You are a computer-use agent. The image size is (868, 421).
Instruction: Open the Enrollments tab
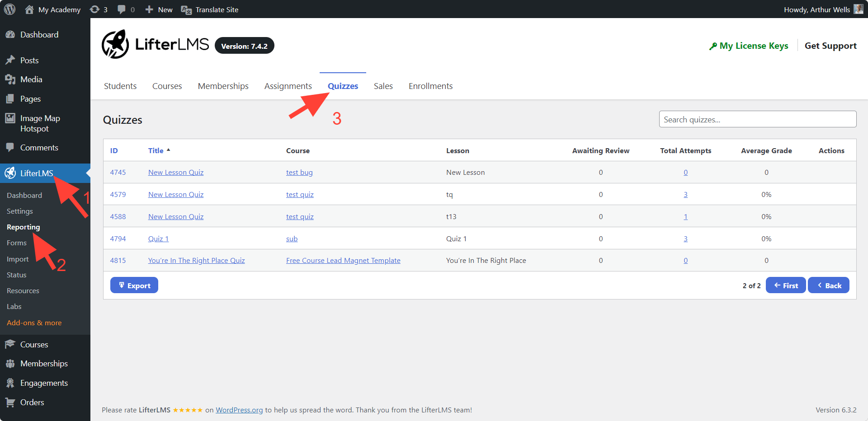[430, 86]
